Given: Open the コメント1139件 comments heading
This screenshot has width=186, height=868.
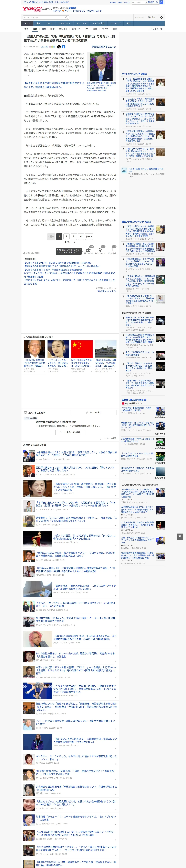Looking at the screenshot, I should pyautogui.click(x=35, y=413).
